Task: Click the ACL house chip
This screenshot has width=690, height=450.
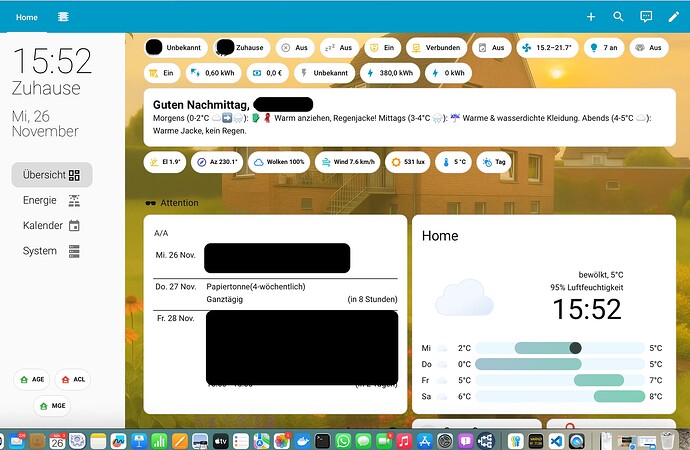Action: [73, 380]
